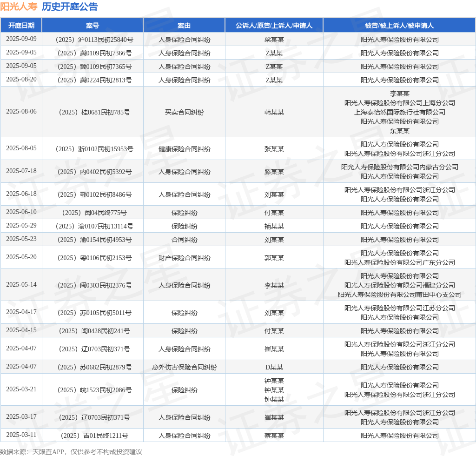
Task: Click the 开庭日期 column header
Action: point(21,26)
